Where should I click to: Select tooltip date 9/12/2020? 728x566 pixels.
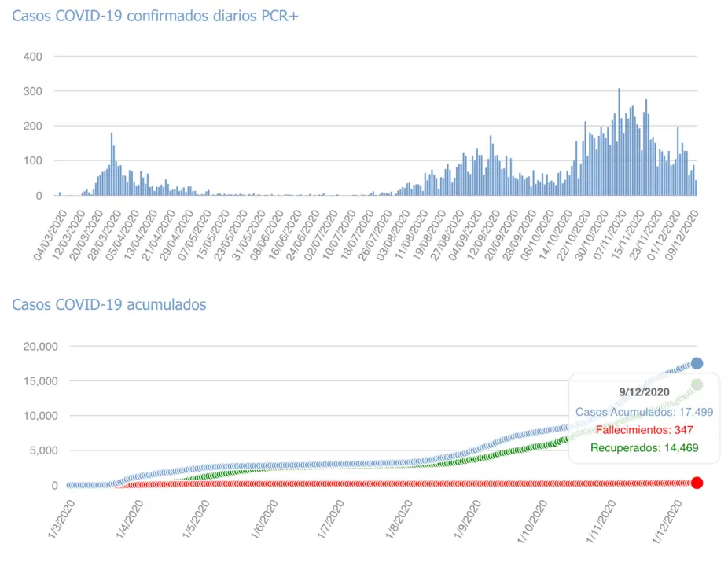[x=644, y=391]
